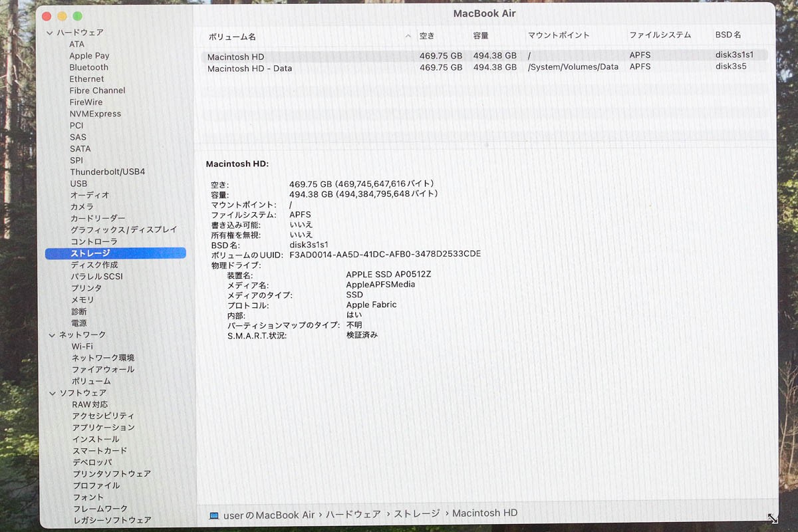The height and width of the screenshot is (532, 798).
Task: Open アプリケーション under ソフトウェア
Action: [x=103, y=428]
